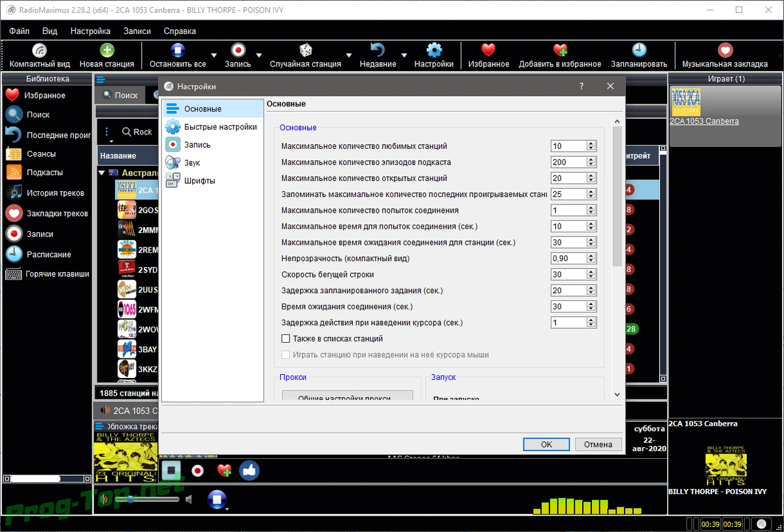The width and height of the screenshot is (784, 532).
Task: Open the Запланировать clock icon
Action: [x=639, y=50]
